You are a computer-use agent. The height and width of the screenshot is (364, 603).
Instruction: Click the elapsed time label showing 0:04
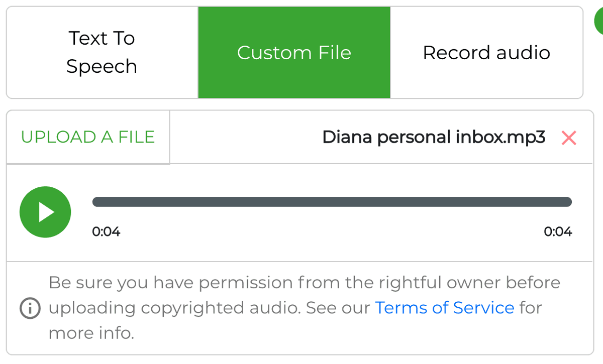pyautogui.click(x=107, y=231)
